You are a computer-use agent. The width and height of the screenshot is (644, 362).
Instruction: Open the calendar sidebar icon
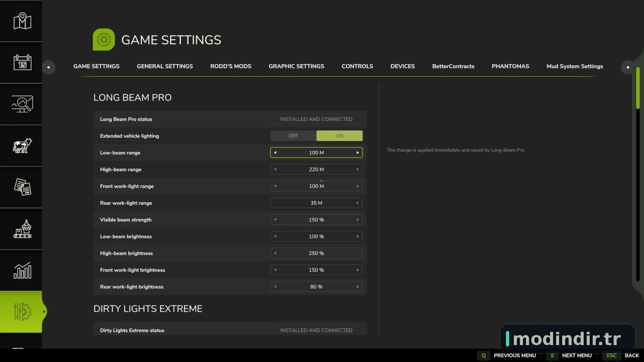tap(22, 63)
